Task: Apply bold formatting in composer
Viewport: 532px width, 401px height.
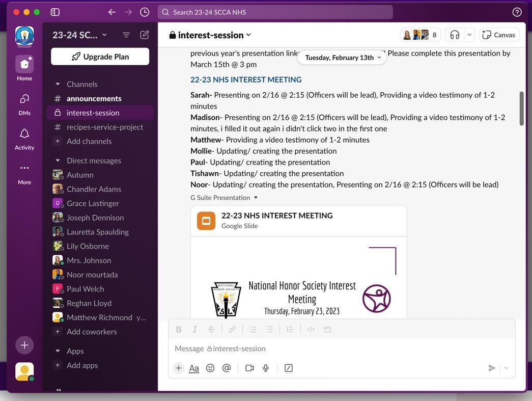Action: pyautogui.click(x=179, y=329)
